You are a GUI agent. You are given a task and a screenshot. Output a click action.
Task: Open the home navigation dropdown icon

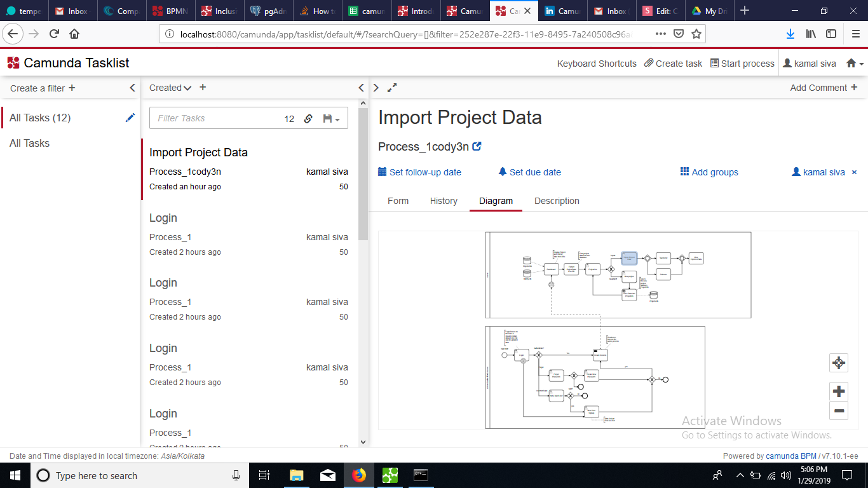[x=855, y=64]
